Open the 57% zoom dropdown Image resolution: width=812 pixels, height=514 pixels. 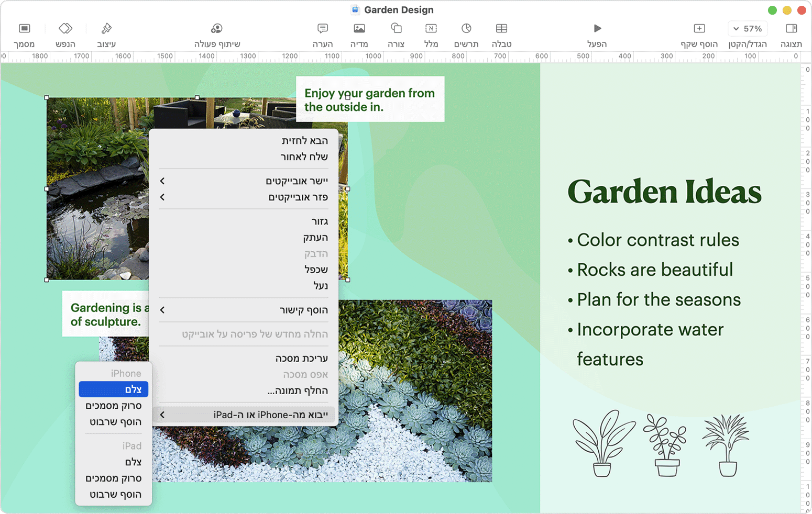[x=748, y=28]
